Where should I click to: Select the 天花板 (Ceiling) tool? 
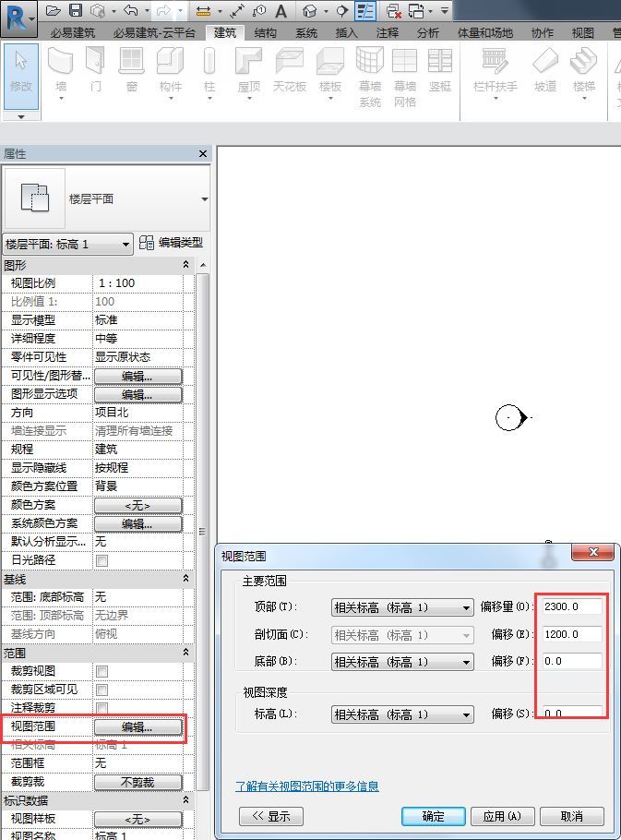tap(290, 63)
